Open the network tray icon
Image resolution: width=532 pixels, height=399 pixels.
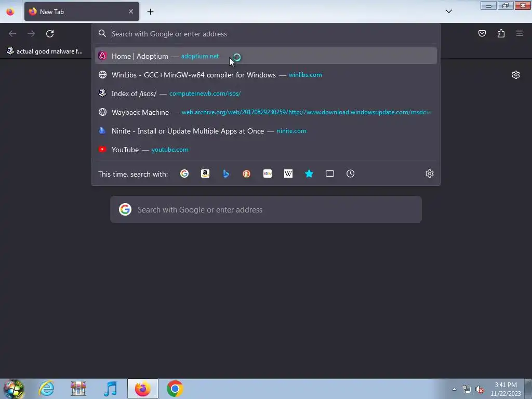point(467,389)
